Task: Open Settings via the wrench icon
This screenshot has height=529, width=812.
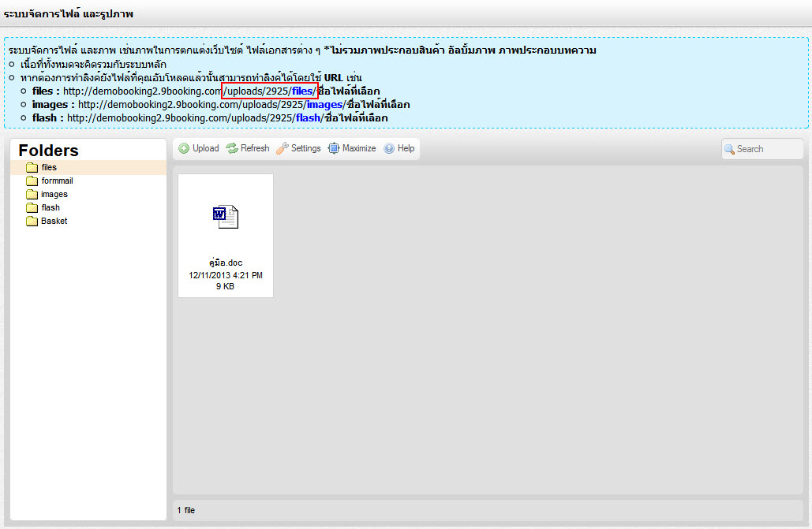Action: point(282,148)
